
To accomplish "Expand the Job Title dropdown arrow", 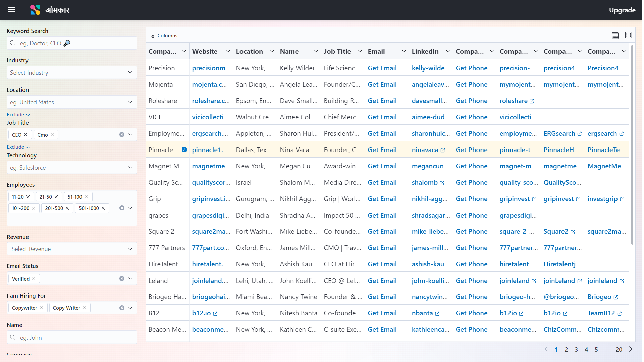I will click(x=130, y=134).
